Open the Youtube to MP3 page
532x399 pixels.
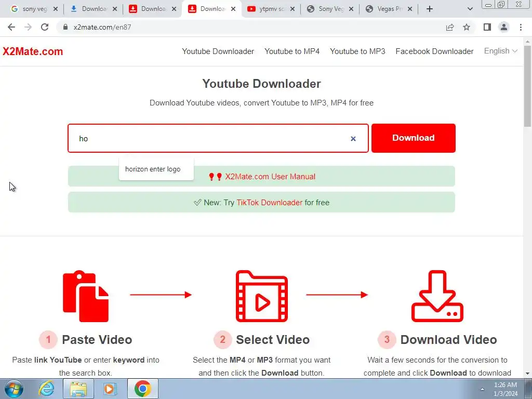click(x=357, y=51)
